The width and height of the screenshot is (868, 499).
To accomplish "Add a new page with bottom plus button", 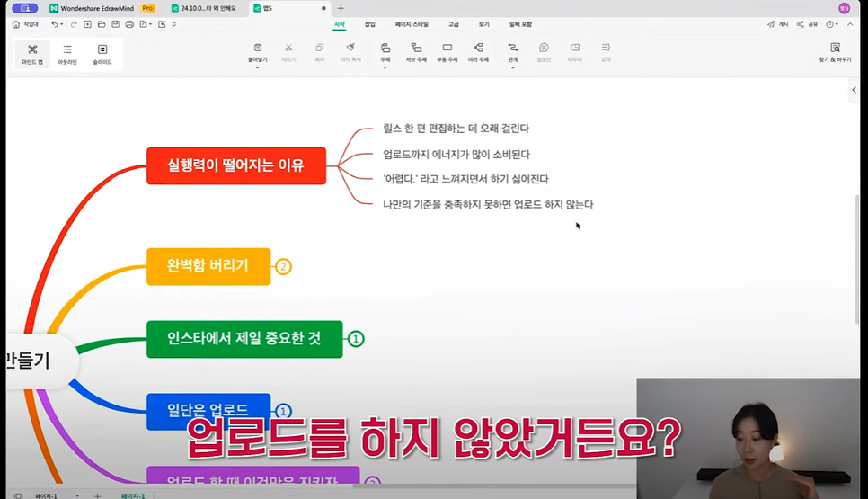I will click(97, 495).
